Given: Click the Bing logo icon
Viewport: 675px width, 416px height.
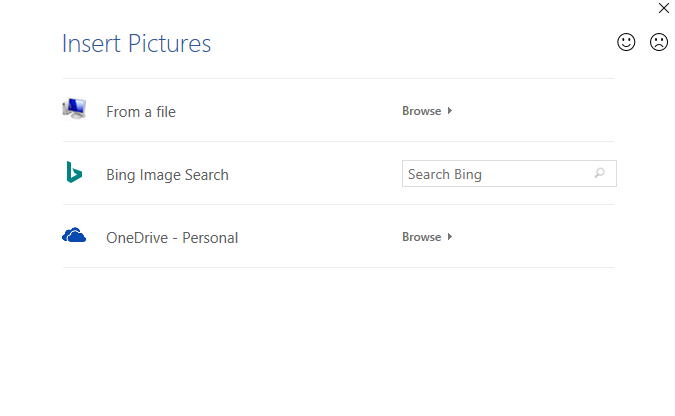Looking at the screenshot, I should click(74, 173).
